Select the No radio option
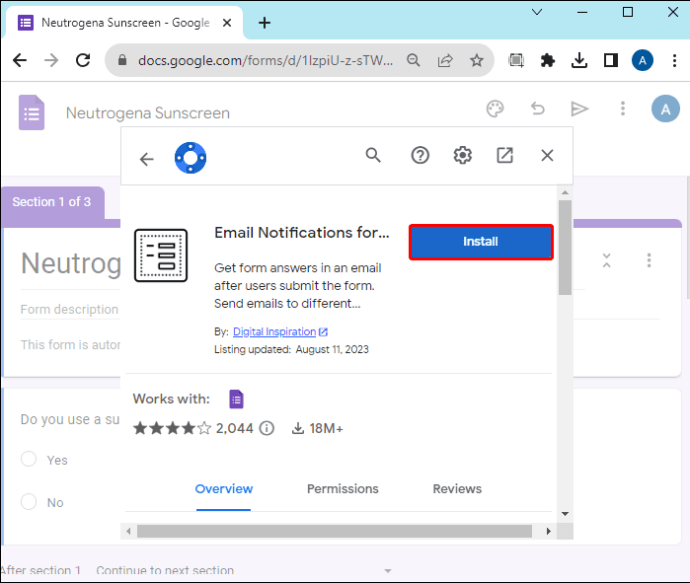The height and width of the screenshot is (583, 690). point(29,501)
